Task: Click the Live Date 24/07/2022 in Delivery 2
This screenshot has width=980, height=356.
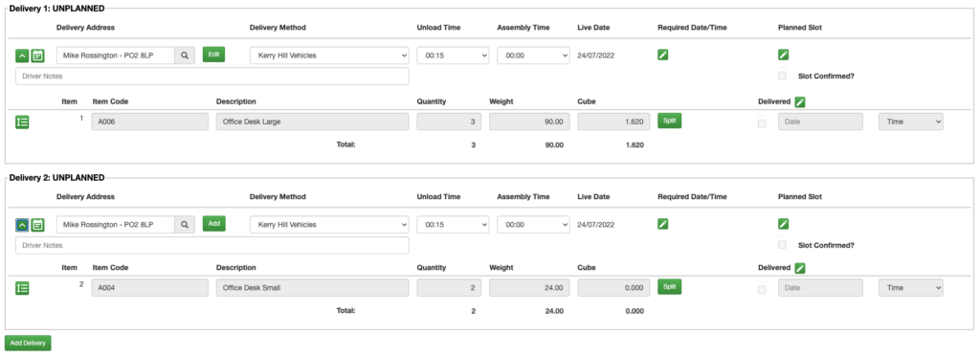Action: click(x=596, y=224)
